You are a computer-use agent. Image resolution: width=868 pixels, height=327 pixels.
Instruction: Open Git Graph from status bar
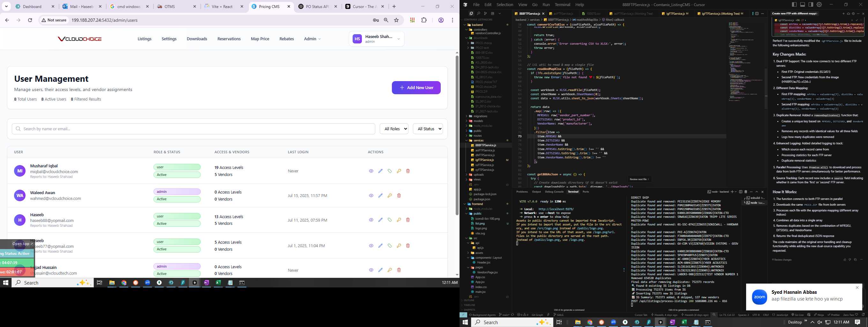(x=537, y=315)
